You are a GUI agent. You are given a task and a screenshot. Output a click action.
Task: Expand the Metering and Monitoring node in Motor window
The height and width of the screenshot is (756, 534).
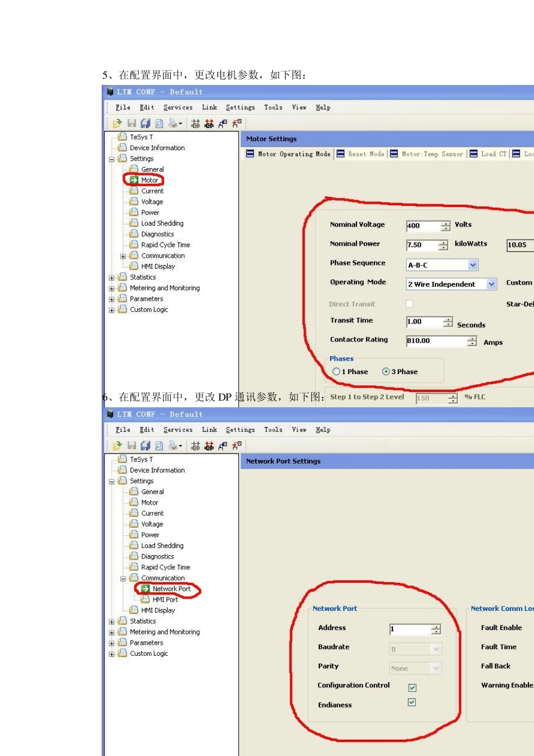[x=111, y=289]
